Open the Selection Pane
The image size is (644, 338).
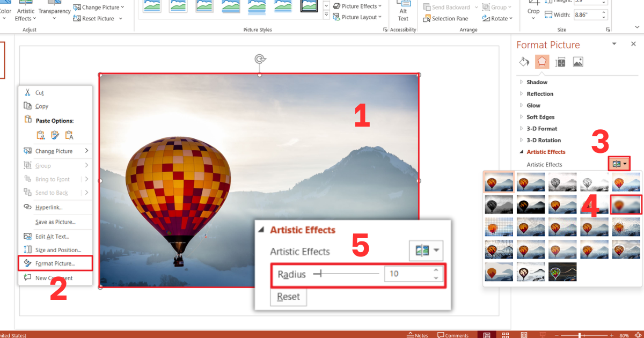click(x=446, y=18)
